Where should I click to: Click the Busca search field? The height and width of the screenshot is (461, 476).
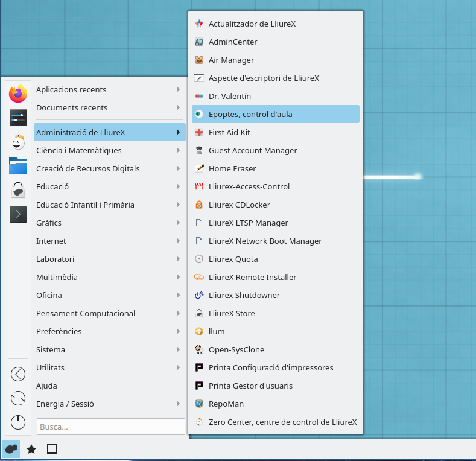pyautogui.click(x=110, y=427)
